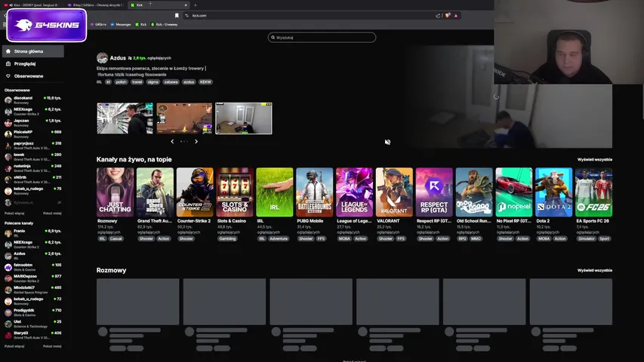The height and width of the screenshot is (362, 644).
Task: Click the KEKW tag
Action: tap(205, 82)
